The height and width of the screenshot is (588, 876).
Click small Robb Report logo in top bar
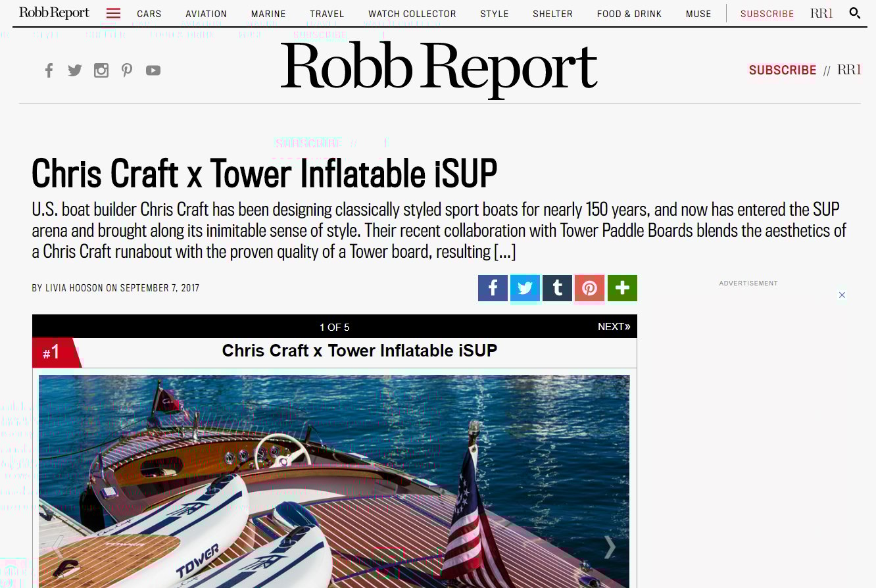[x=54, y=13]
